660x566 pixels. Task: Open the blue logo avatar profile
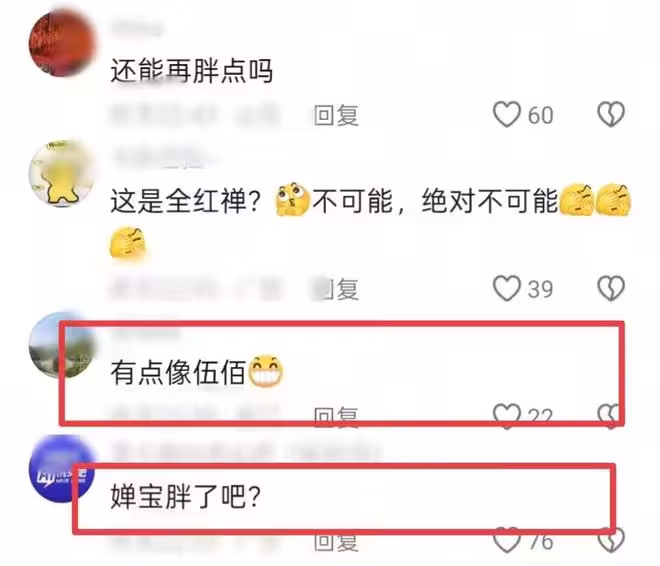coord(62,469)
